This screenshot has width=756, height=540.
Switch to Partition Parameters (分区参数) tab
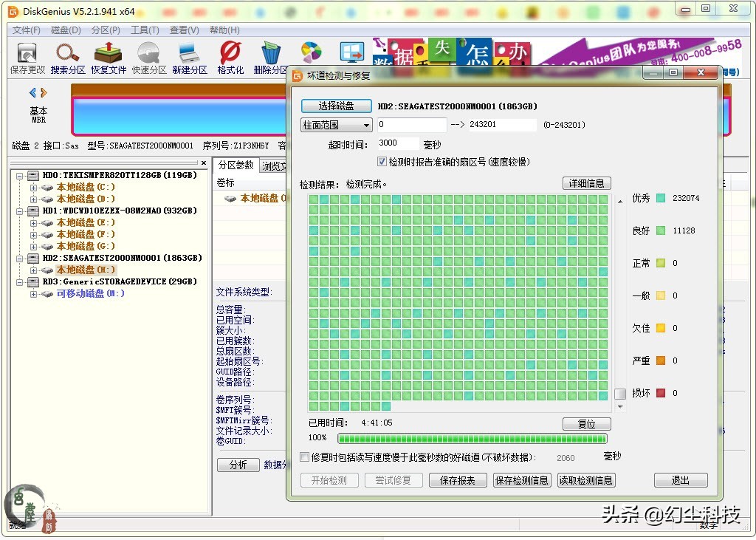coord(236,165)
